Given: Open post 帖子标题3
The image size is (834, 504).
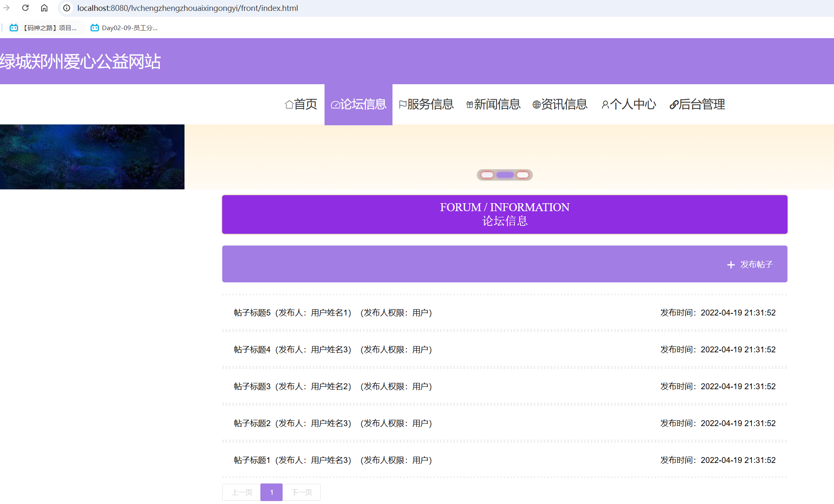Looking at the screenshot, I should point(252,386).
